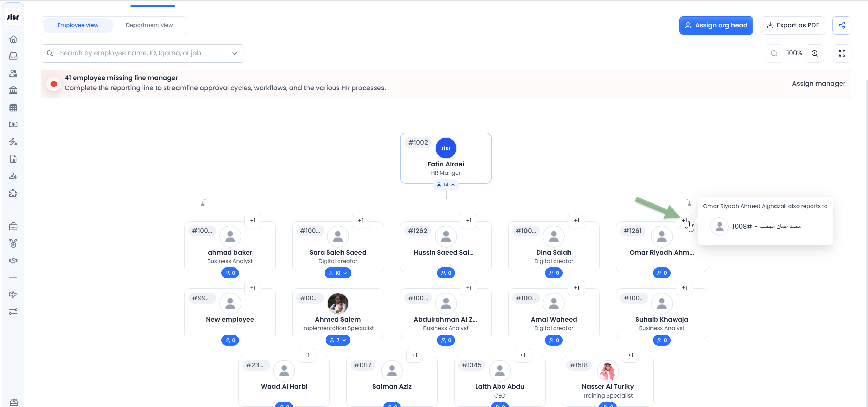Collapse Fatin Alraei's 14 direct reports
Viewport: 868px width, 407px height.
[x=446, y=185]
